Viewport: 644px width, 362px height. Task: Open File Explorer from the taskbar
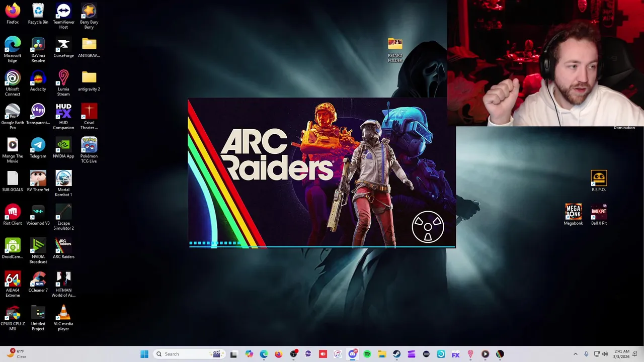[382, 354]
